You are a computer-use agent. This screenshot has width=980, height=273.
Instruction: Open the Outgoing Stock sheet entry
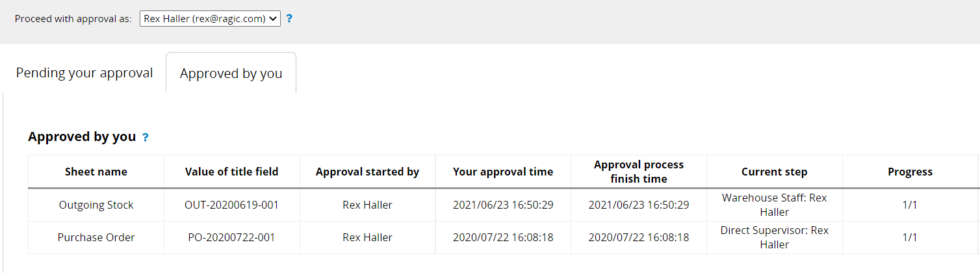[x=96, y=205]
